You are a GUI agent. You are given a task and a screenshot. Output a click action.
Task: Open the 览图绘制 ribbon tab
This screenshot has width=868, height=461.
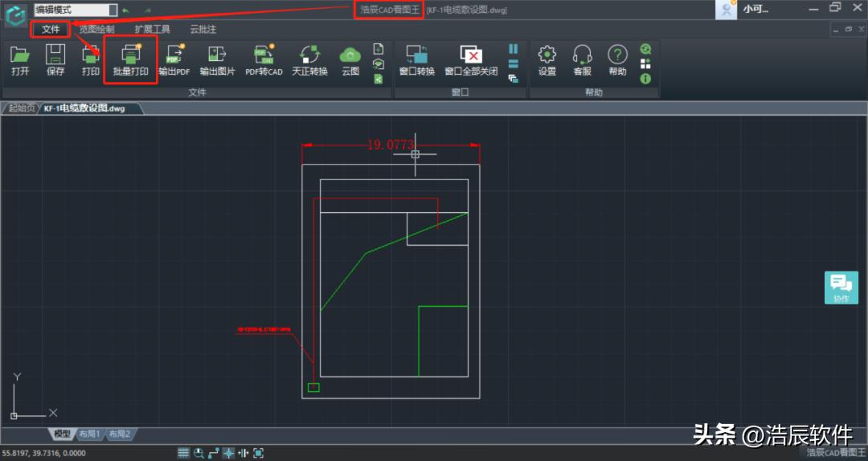click(96, 30)
